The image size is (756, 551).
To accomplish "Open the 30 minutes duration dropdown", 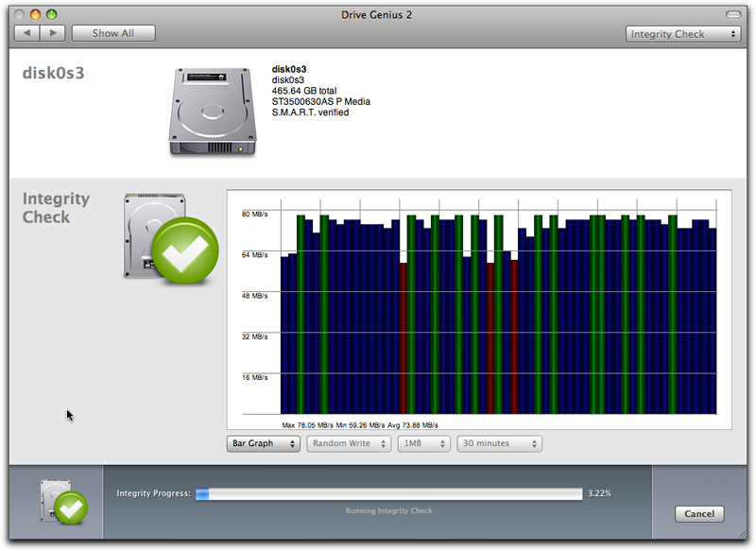I will (499, 443).
